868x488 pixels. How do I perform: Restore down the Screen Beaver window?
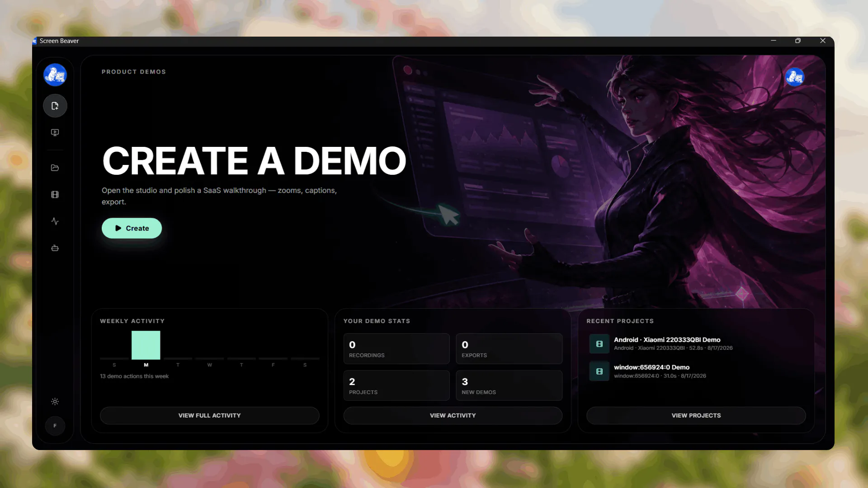pos(798,41)
